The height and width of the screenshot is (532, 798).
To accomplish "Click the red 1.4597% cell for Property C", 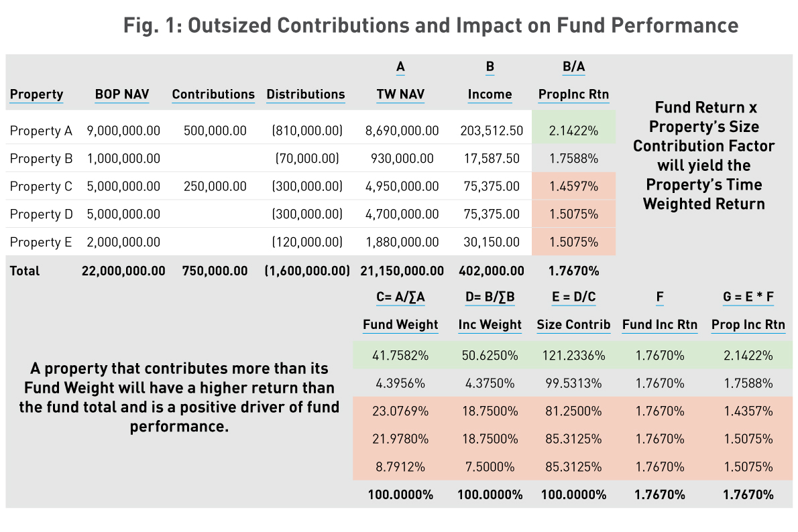I will point(573,186).
